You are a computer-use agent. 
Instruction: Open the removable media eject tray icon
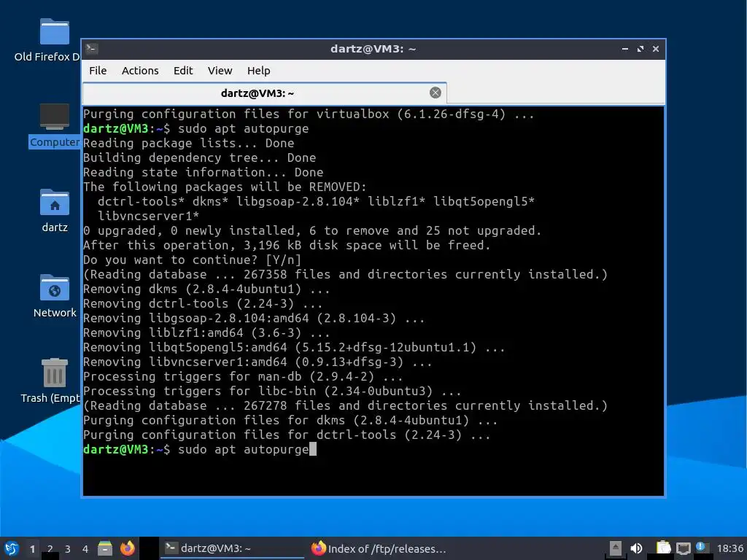615,548
